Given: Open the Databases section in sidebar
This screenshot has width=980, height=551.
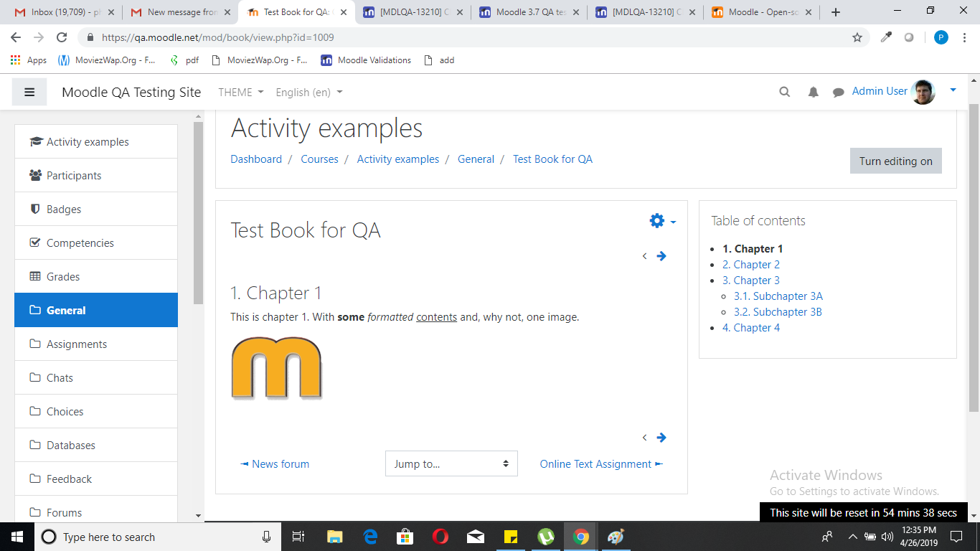Looking at the screenshot, I should [x=96, y=445].
